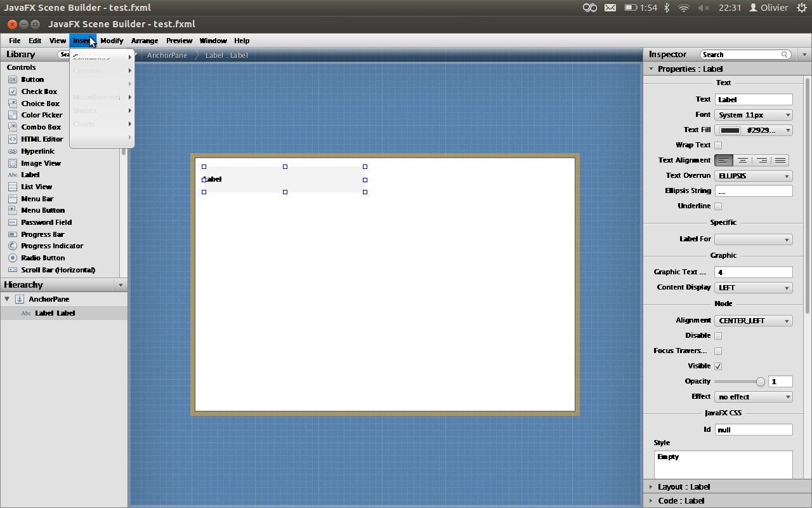Image resolution: width=812 pixels, height=508 pixels.
Task: Set Text Alignment to right
Action: (x=761, y=161)
